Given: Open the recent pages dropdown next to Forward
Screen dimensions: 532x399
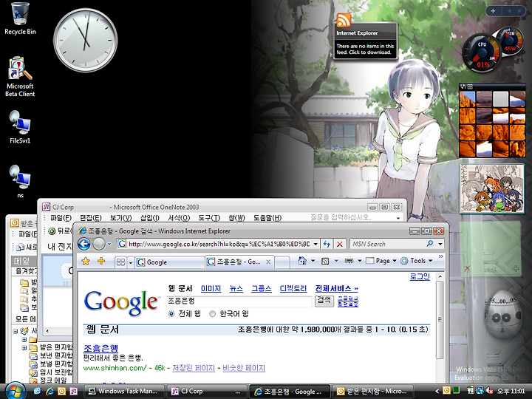Looking at the screenshot, I should [x=109, y=244].
